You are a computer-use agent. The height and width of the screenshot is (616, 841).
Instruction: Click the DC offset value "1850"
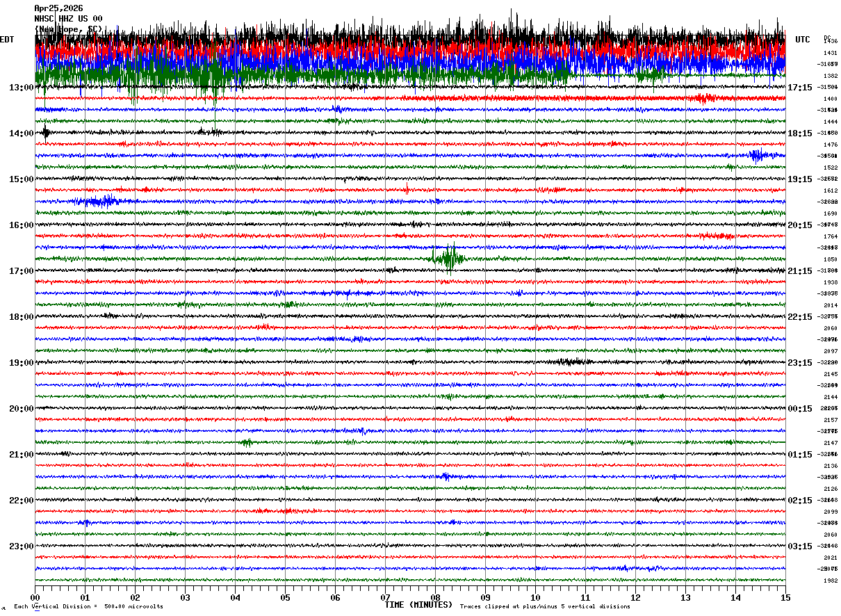click(x=830, y=259)
